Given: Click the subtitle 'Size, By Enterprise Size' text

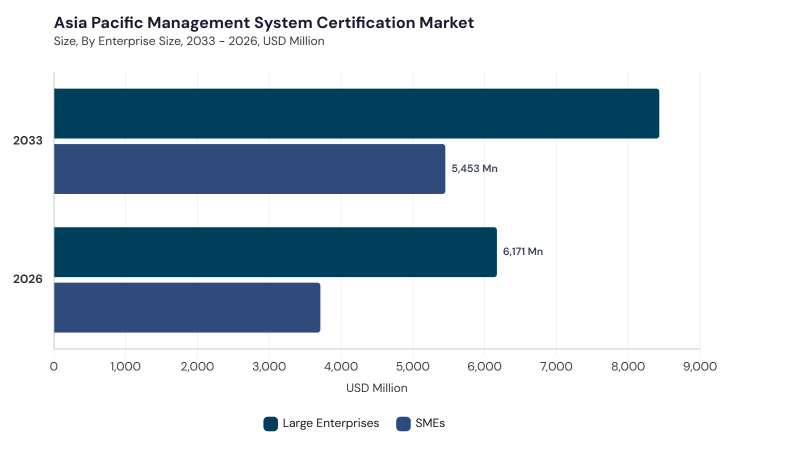Looking at the screenshot, I should (x=117, y=41).
